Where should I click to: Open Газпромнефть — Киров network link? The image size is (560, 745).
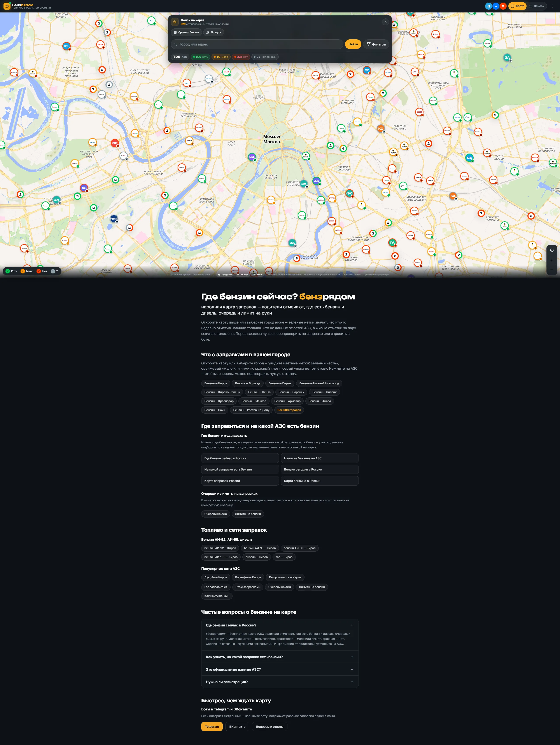click(285, 577)
